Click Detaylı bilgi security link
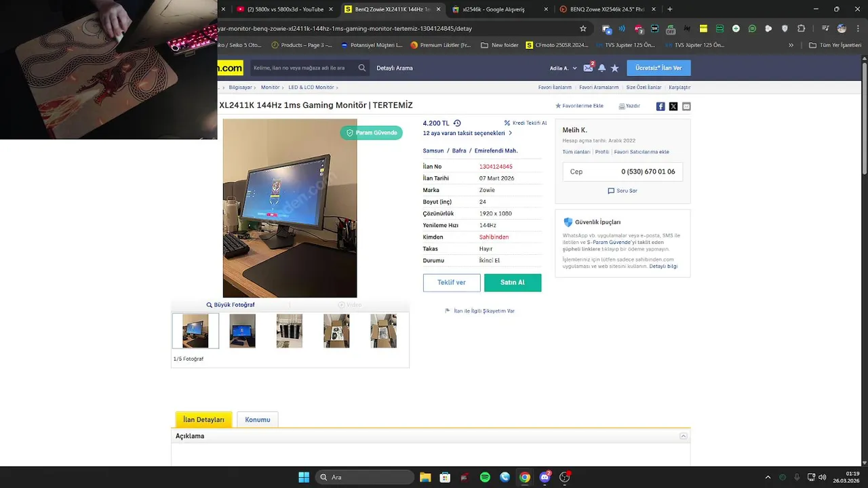Viewport: 868px width, 488px height. click(663, 266)
